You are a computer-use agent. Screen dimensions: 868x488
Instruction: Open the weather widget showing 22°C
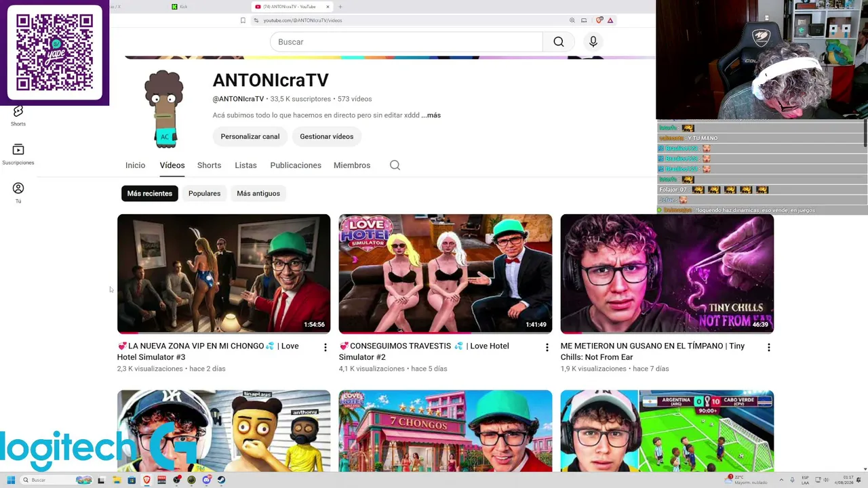(747, 480)
